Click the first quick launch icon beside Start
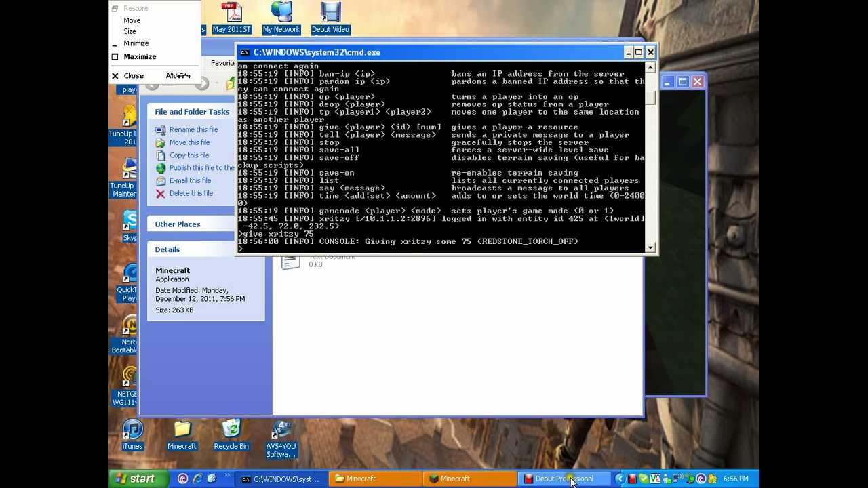868x488 pixels. (x=182, y=479)
